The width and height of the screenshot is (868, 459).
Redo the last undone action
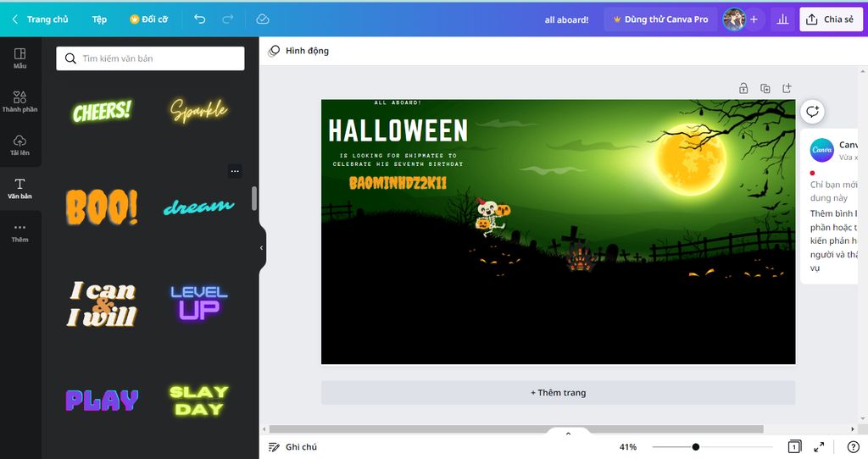click(x=227, y=19)
